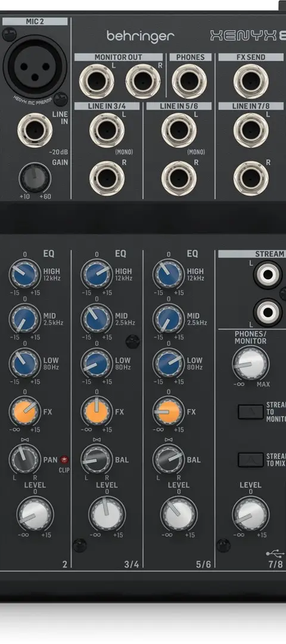Adjust channel 3/4 orange FX knob
This screenshot has width=286, height=644.
(x=97, y=411)
